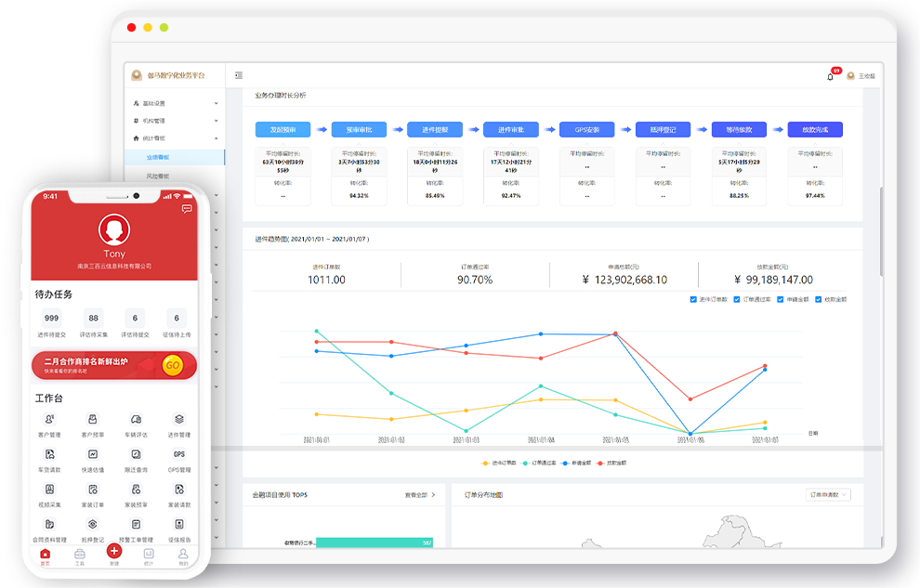Open the 订单申请数 dropdown on map panel

point(828,495)
